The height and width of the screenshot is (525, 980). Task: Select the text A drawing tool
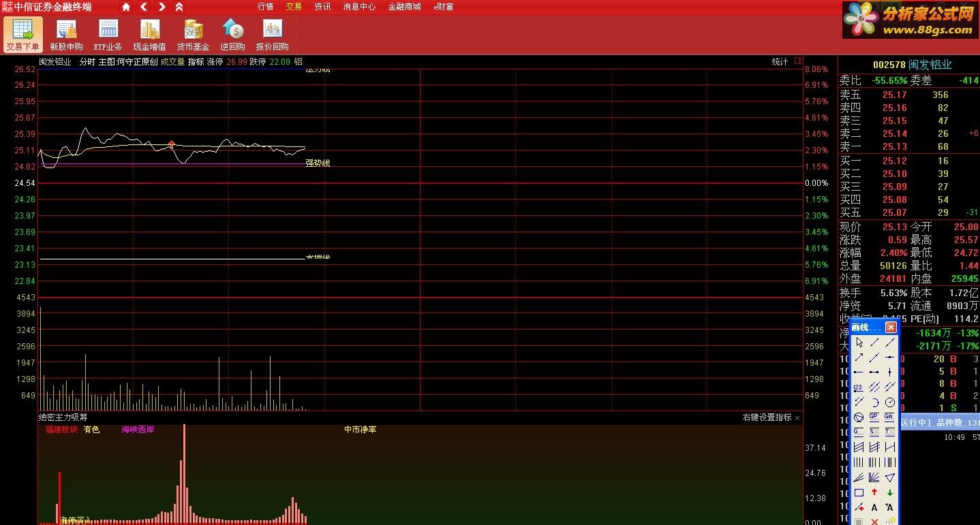pyautogui.click(x=874, y=507)
